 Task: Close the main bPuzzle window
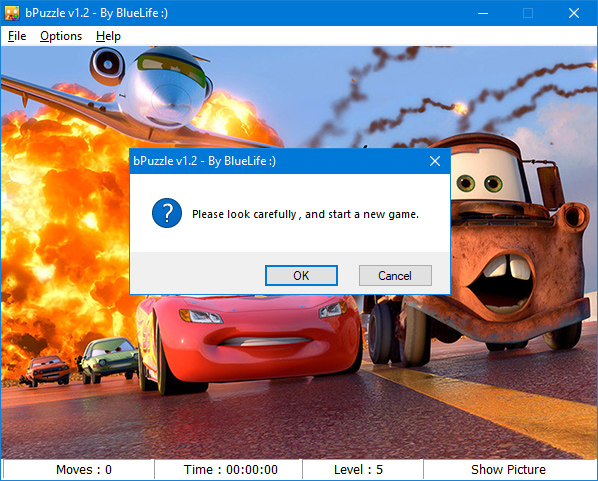pos(574,13)
